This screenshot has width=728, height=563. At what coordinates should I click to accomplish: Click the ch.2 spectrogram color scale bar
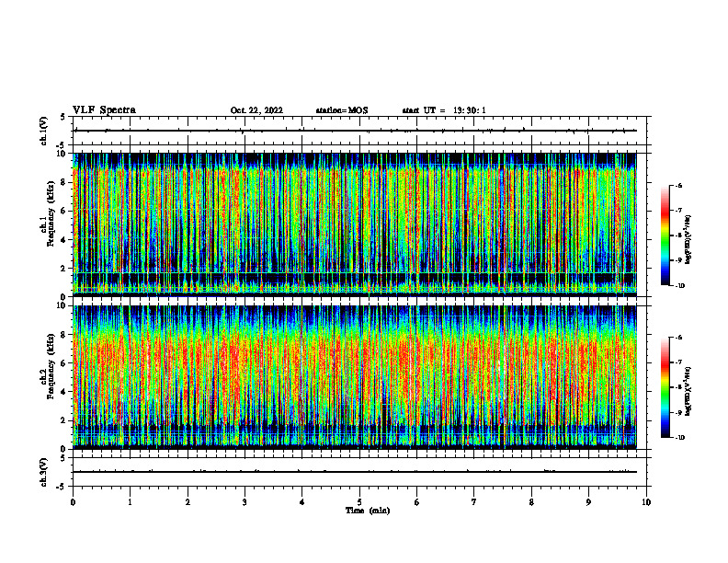pyautogui.click(x=665, y=387)
